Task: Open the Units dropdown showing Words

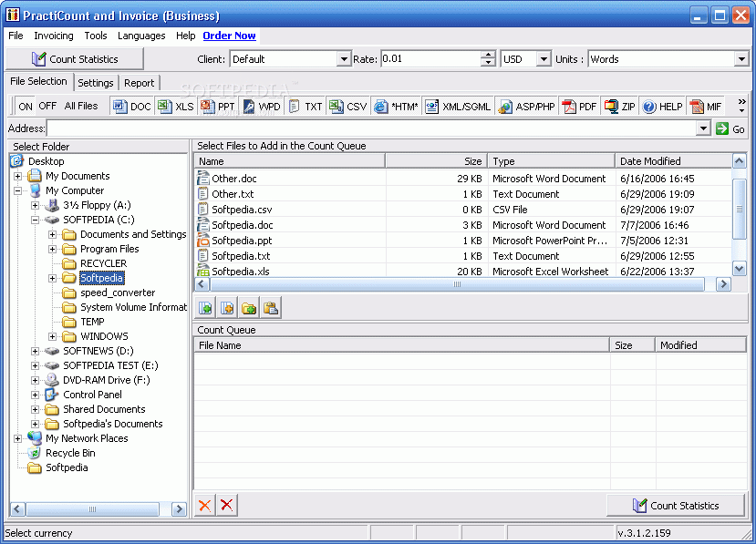Action: pyautogui.click(x=741, y=59)
